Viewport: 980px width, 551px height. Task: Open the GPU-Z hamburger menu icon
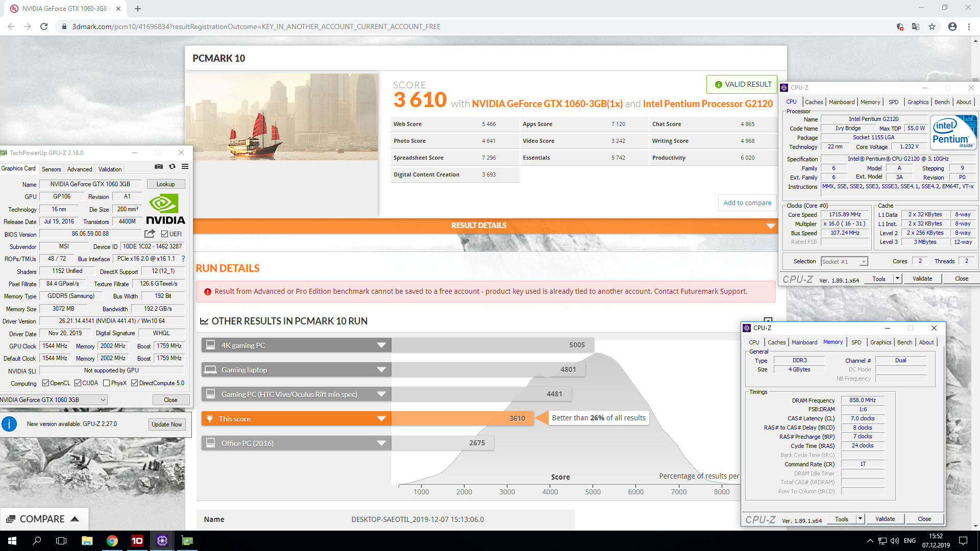[x=185, y=166]
